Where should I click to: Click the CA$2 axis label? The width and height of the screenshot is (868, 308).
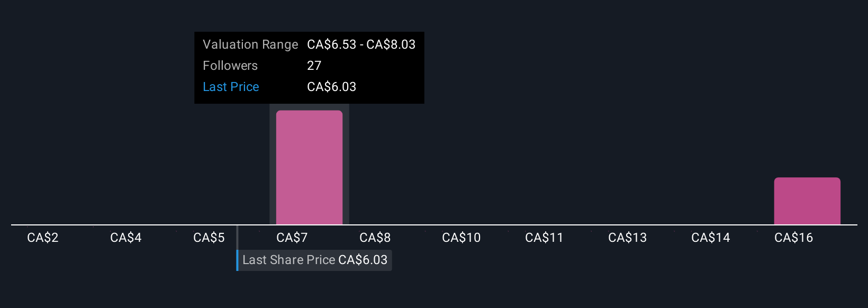43,238
